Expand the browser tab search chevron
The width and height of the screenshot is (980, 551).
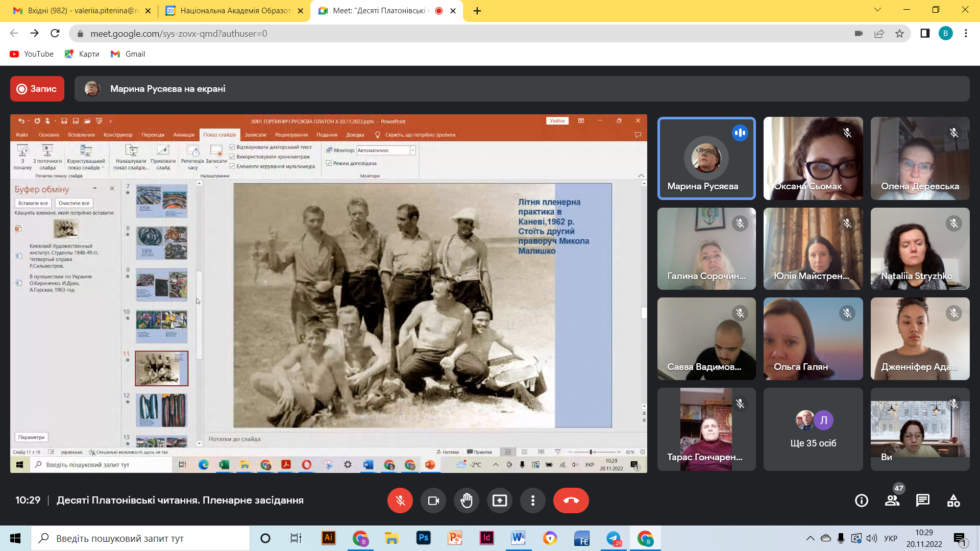(877, 10)
